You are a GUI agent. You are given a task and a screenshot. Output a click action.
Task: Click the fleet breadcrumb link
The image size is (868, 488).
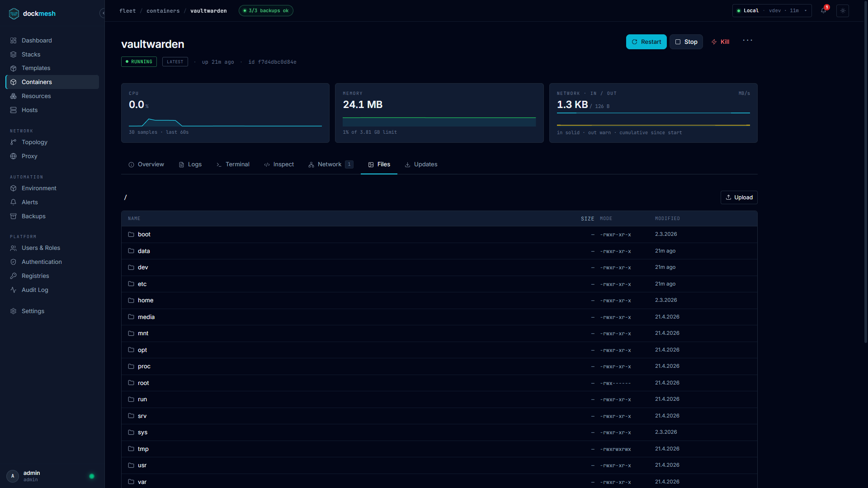coord(127,11)
